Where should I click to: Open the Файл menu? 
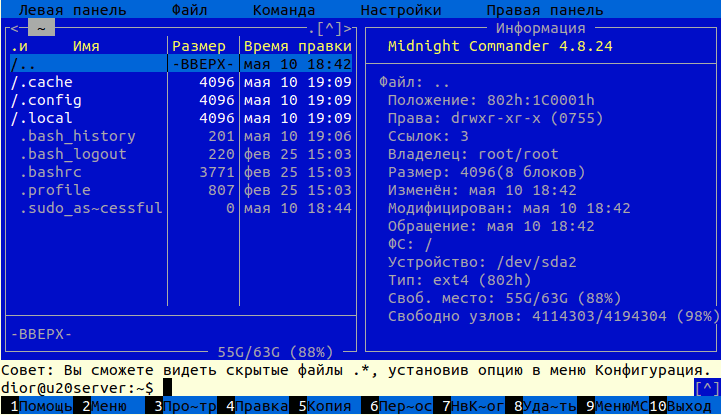pyautogui.click(x=189, y=10)
